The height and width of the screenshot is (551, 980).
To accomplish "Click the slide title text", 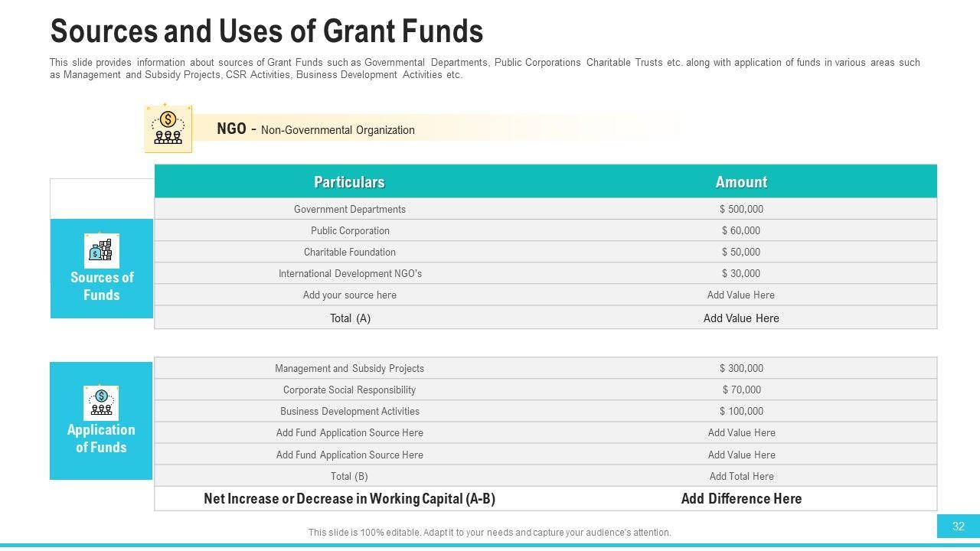I will coord(266,32).
